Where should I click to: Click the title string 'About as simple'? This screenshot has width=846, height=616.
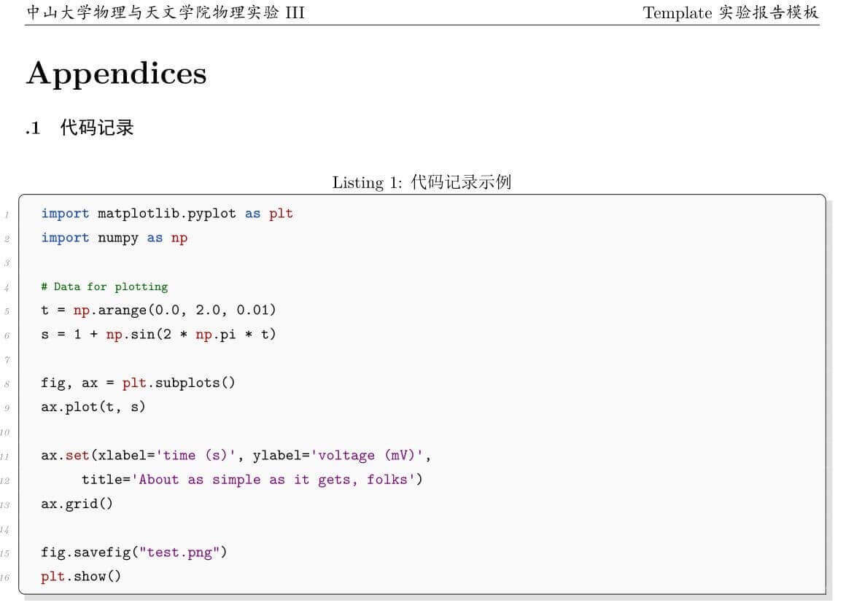pyautogui.click(x=273, y=480)
